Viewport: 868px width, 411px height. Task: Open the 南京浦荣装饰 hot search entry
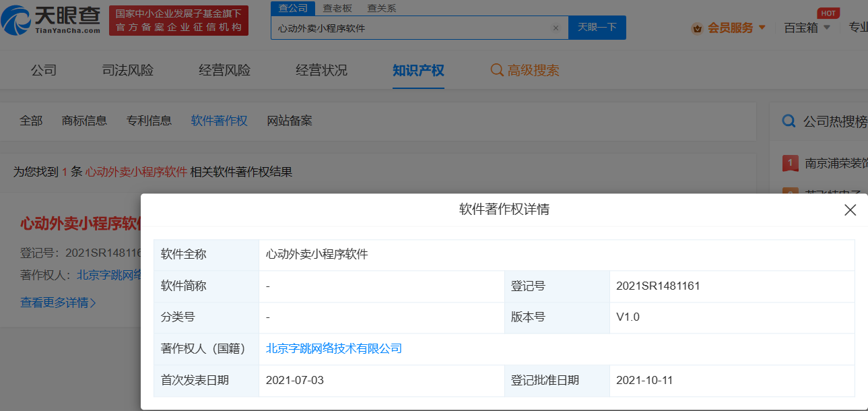(x=836, y=163)
